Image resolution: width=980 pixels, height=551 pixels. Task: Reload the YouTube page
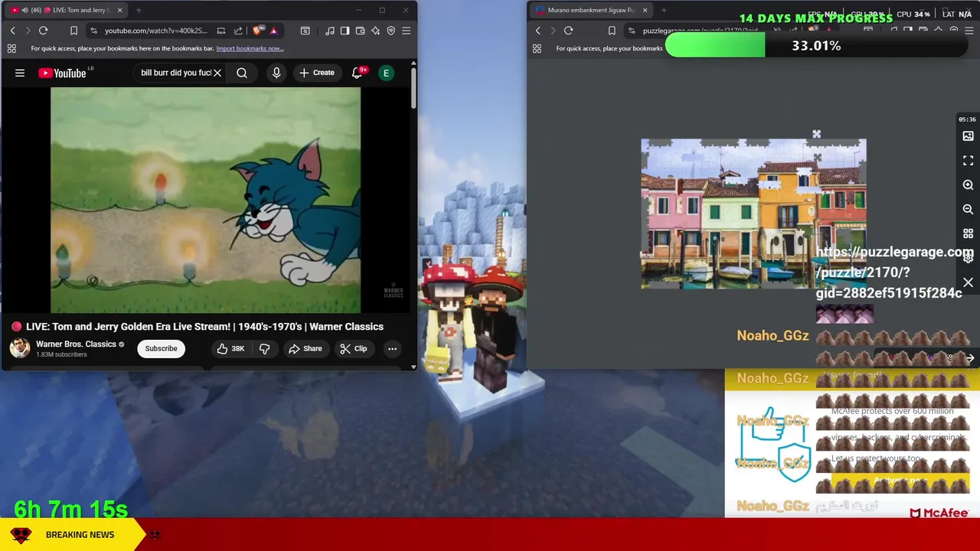(x=43, y=31)
